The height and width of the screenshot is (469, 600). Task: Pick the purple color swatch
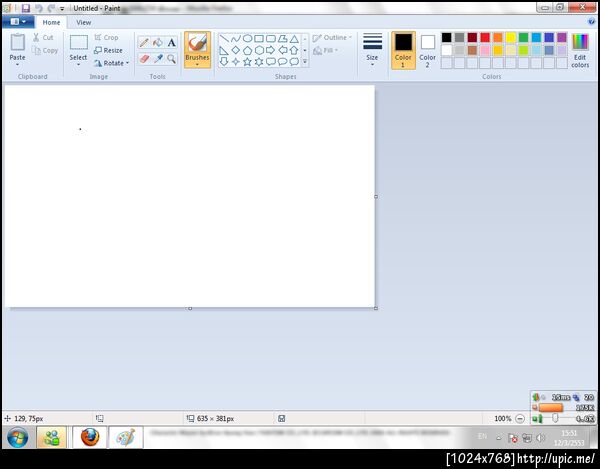click(x=562, y=37)
